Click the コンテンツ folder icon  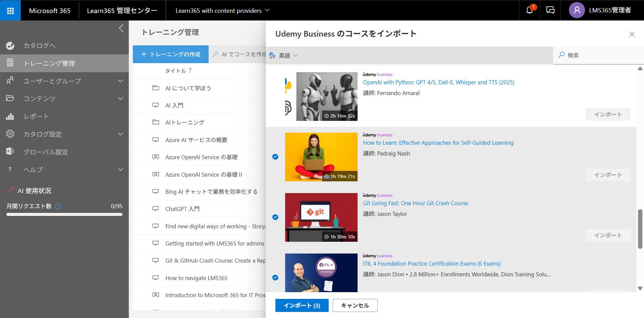[x=10, y=98]
